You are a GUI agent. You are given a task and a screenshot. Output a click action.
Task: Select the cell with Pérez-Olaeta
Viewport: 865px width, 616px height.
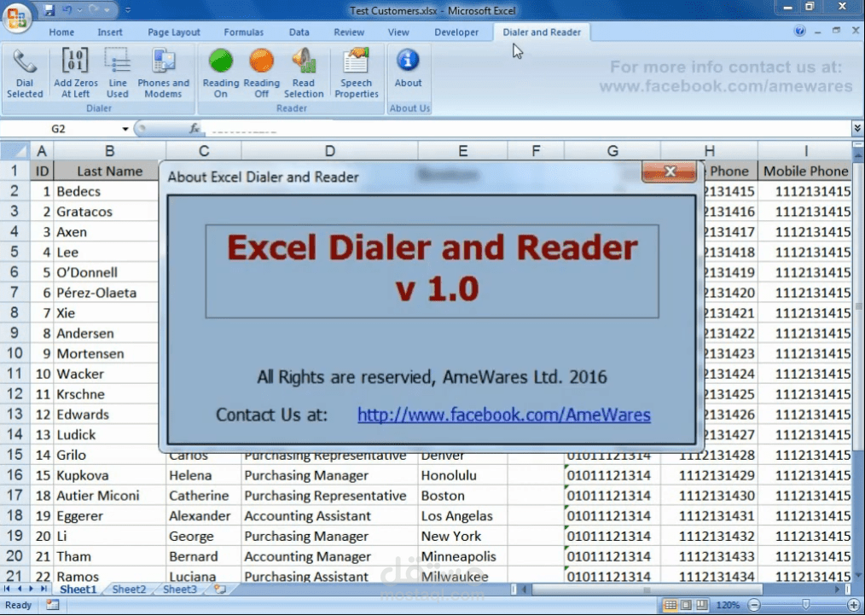click(109, 293)
